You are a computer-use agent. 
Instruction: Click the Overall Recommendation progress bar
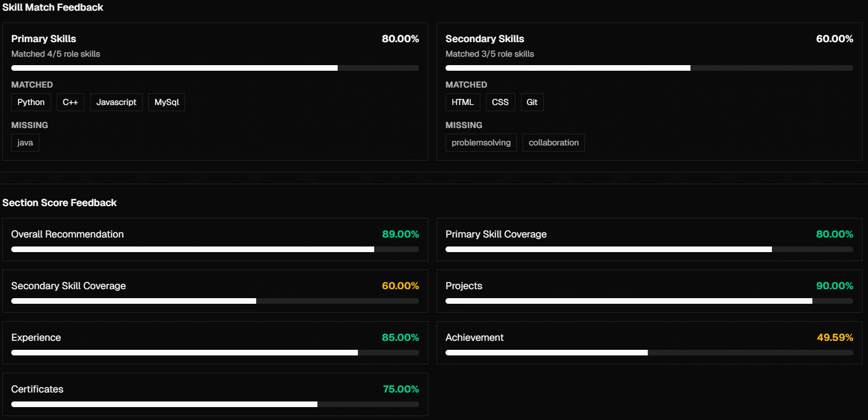tap(215, 249)
